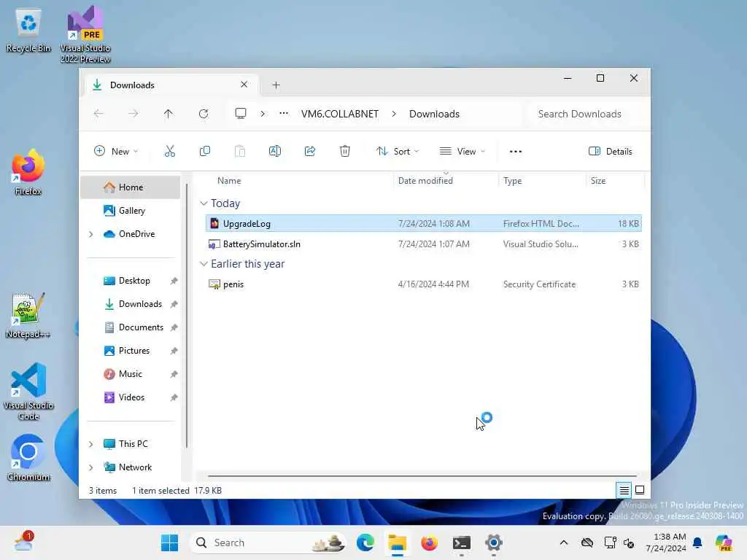Viewport: 747px width, 560px height.
Task: Close the Downloads tab
Action: tap(244, 85)
